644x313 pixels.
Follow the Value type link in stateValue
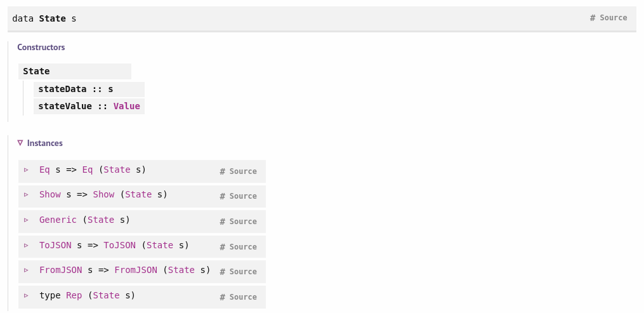(x=126, y=106)
